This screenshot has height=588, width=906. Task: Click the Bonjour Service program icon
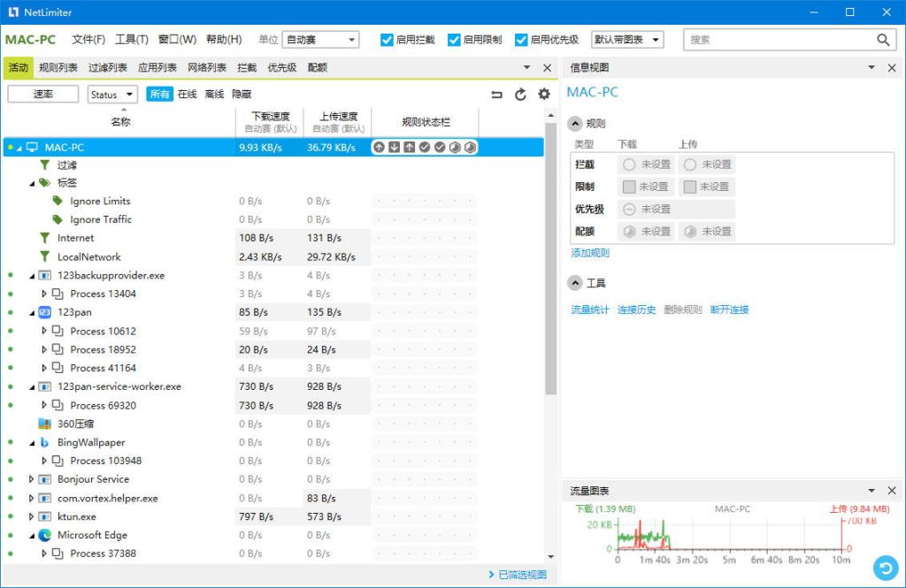pos(44,479)
